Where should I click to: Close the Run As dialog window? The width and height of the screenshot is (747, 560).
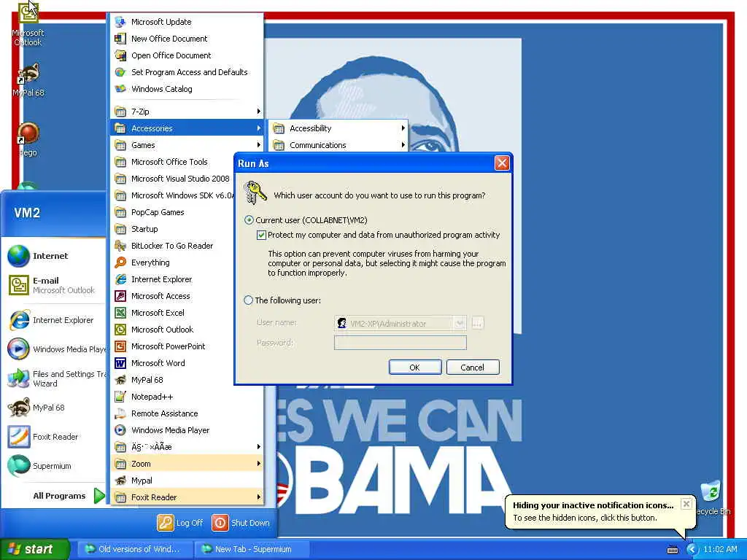[502, 163]
